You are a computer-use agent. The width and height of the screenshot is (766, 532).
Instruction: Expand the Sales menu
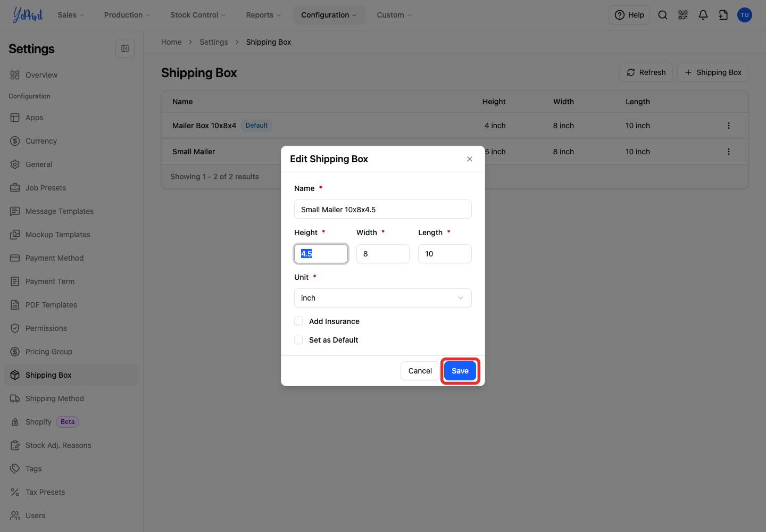71,15
